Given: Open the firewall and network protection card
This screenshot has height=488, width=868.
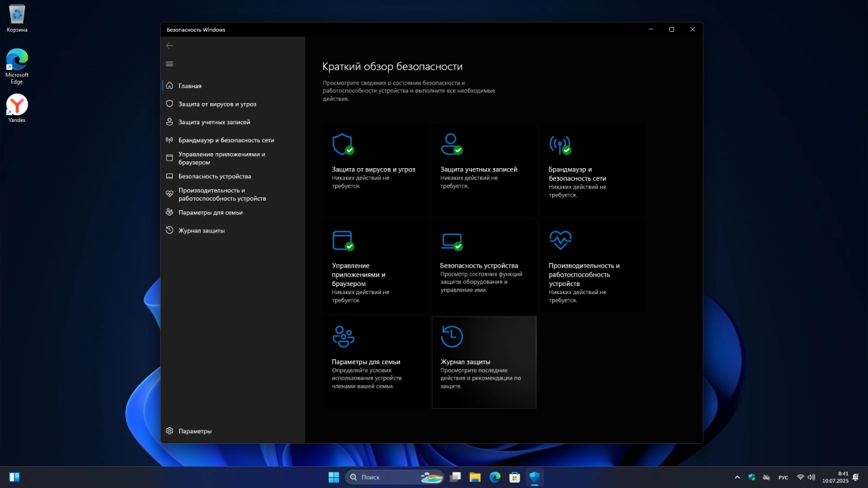Looking at the screenshot, I should [592, 170].
